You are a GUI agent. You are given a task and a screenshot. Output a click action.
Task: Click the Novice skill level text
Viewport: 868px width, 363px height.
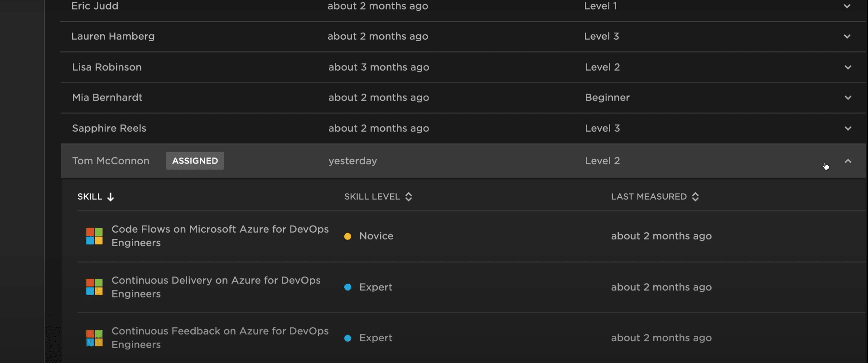pos(376,236)
